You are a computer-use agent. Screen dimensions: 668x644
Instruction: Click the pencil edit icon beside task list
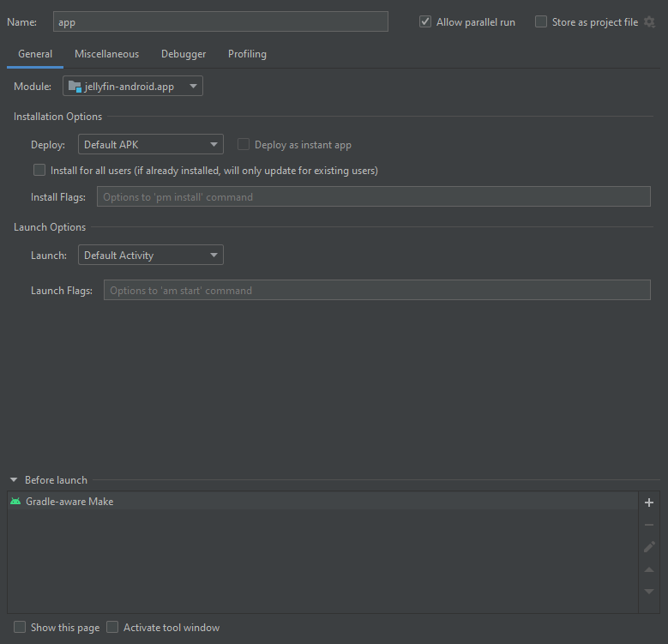pos(649,547)
